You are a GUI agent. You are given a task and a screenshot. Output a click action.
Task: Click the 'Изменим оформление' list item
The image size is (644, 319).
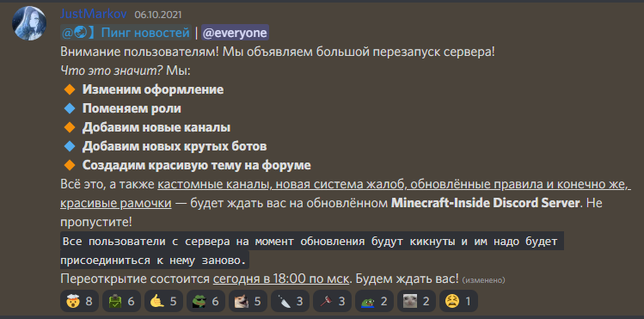pos(153,89)
